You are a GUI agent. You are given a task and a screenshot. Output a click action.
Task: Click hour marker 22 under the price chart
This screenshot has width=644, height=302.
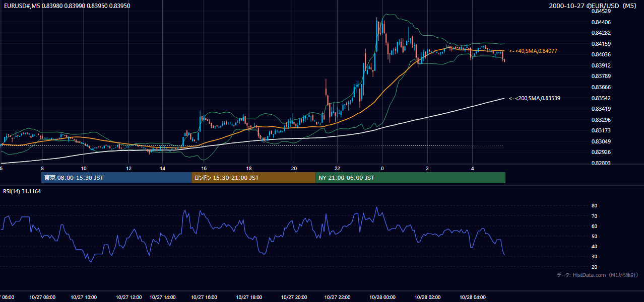click(x=338, y=168)
